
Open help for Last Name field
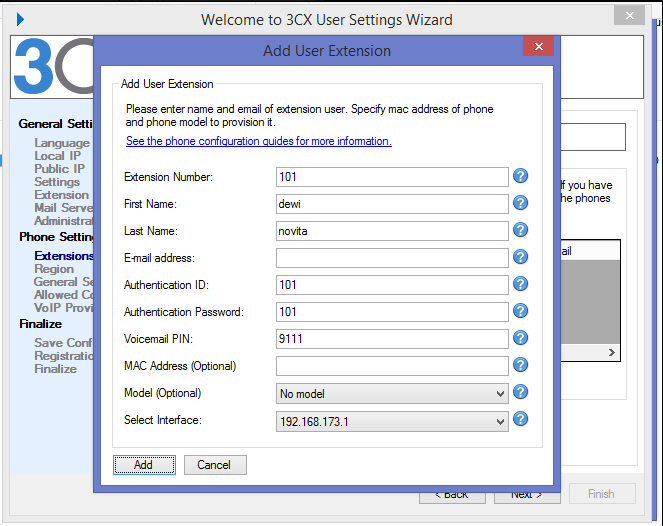coord(521,230)
